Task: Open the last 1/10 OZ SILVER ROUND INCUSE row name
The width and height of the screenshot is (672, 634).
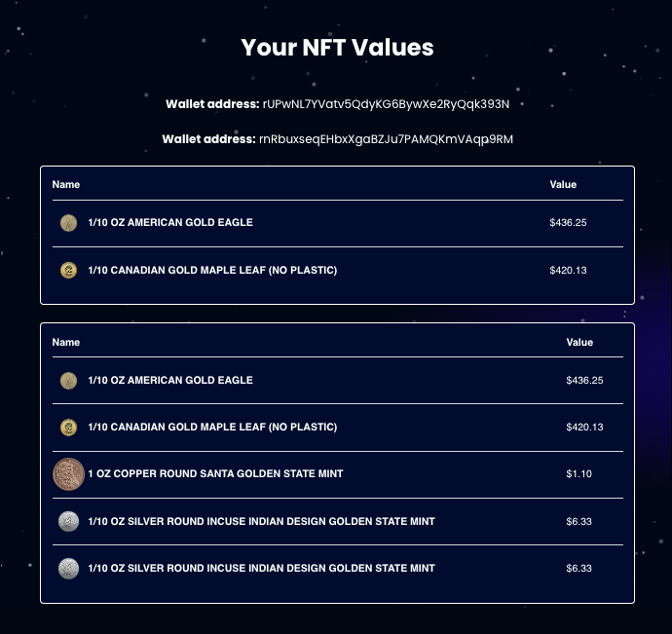Action: 261,568
